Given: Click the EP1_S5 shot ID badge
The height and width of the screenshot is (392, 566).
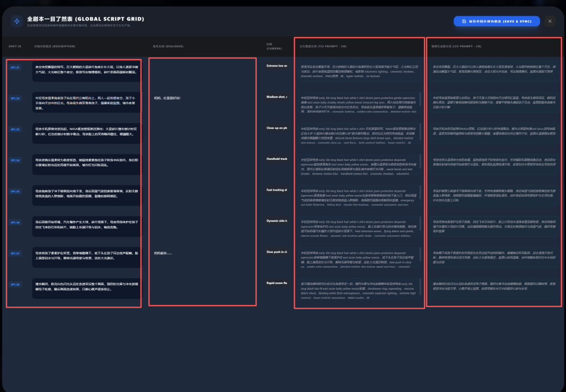Looking at the screenshot, I should [15, 191].
